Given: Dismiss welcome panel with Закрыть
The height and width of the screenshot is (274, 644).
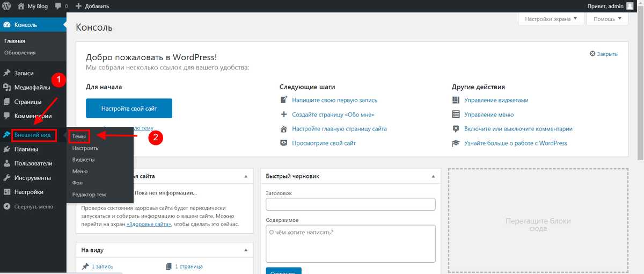Looking at the screenshot, I should point(604,54).
